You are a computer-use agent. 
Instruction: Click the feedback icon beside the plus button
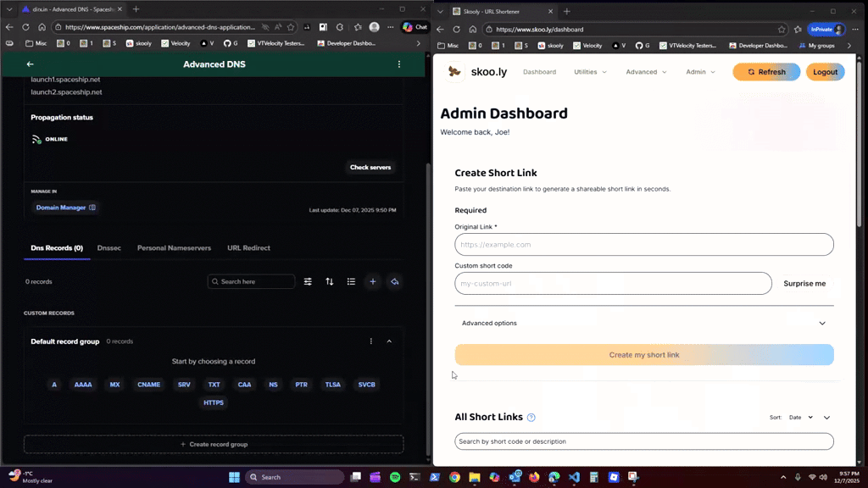(394, 281)
